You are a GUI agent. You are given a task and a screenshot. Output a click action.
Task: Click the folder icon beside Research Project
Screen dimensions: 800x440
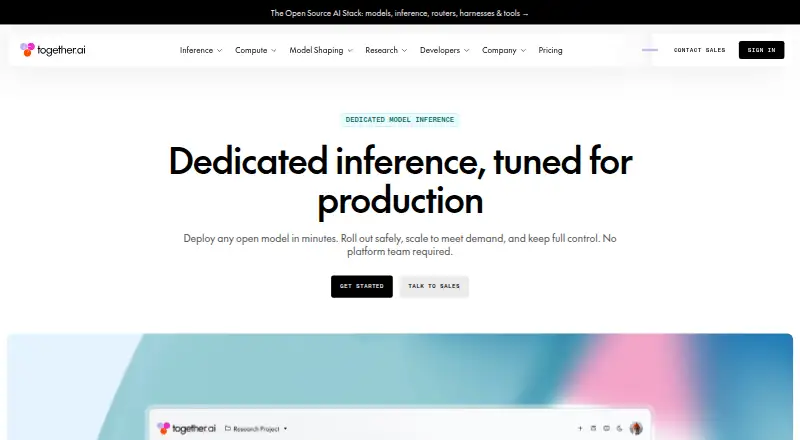(x=228, y=428)
